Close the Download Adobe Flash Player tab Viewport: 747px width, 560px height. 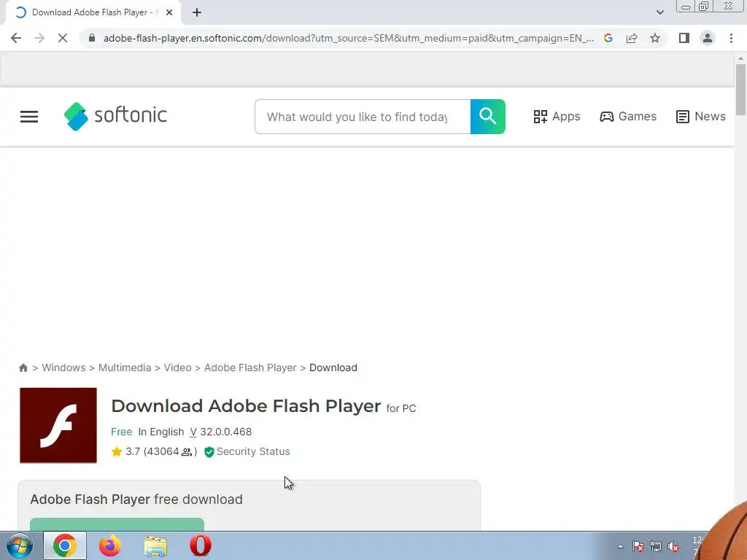tap(169, 12)
